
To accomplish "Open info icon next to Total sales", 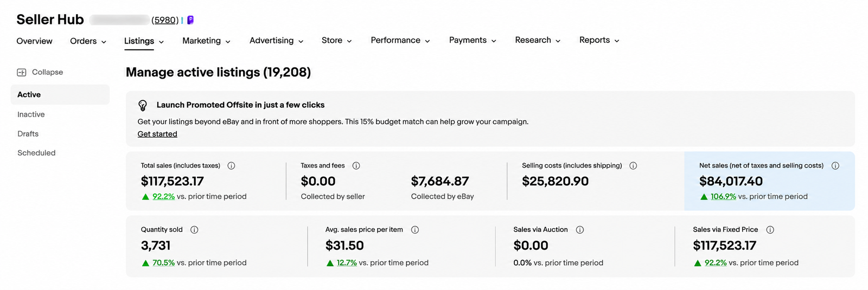I will coord(231,166).
